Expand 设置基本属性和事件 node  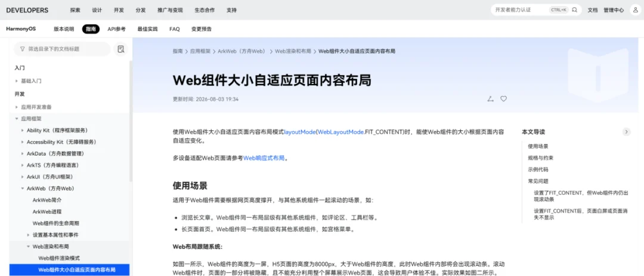pos(29,235)
